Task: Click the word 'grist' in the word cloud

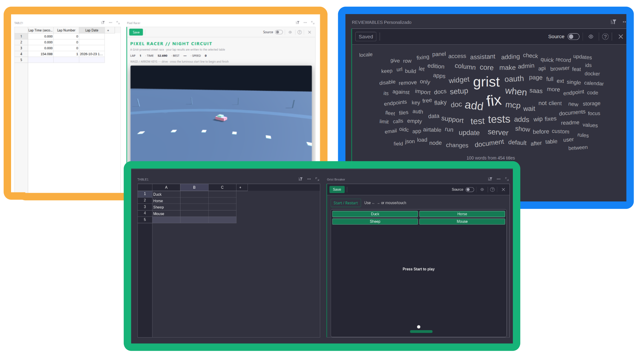Action: (x=486, y=82)
